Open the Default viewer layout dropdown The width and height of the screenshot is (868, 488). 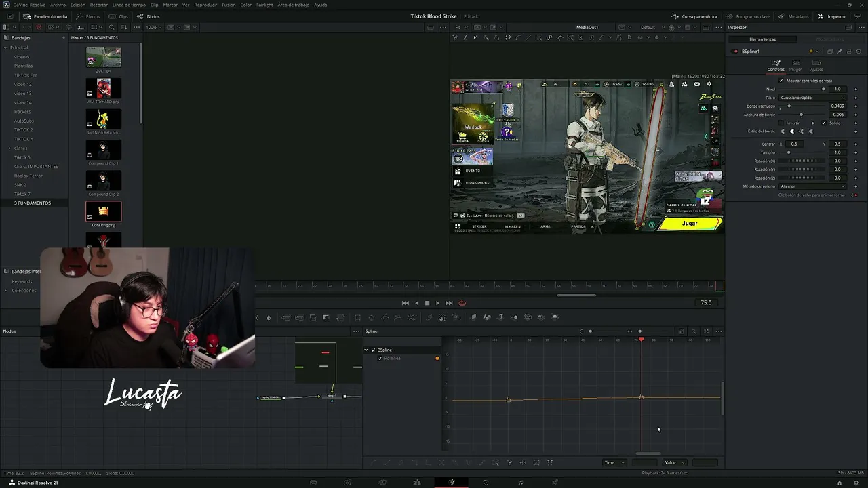[x=652, y=27]
